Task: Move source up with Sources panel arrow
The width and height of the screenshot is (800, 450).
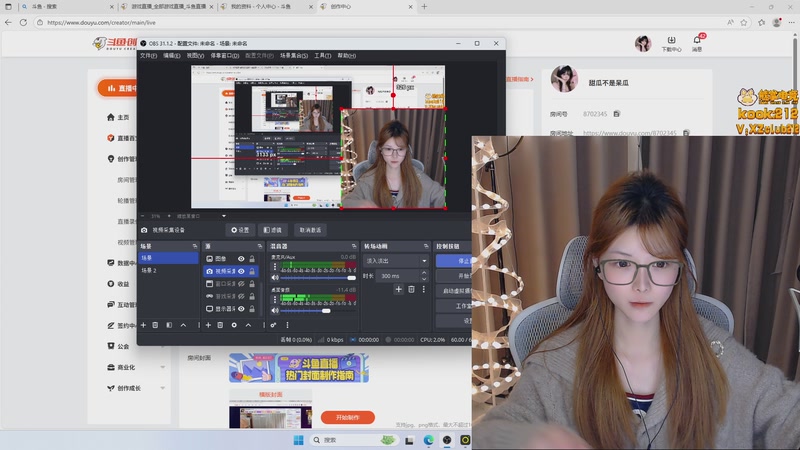Action: tap(248, 325)
